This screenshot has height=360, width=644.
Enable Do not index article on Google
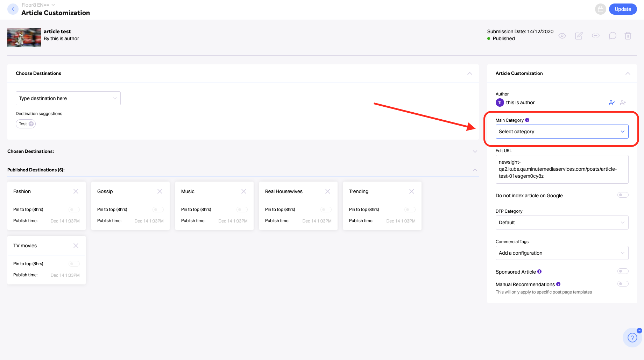(x=623, y=195)
